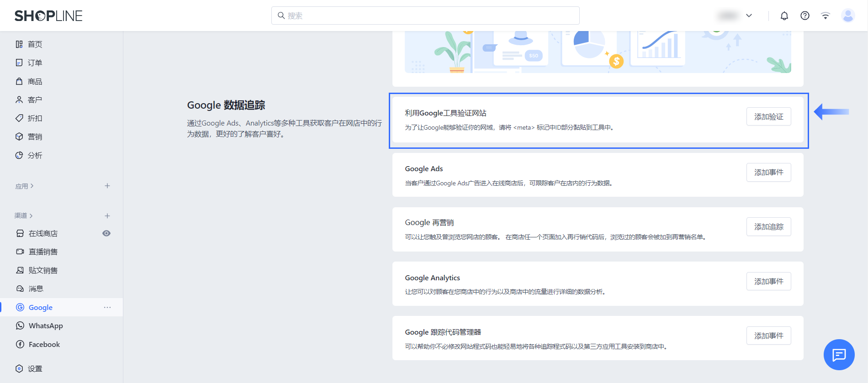Image resolution: width=868 pixels, height=383 pixels.
Task: Click 添加事件 for Google Analytics
Action: (768, 282)
